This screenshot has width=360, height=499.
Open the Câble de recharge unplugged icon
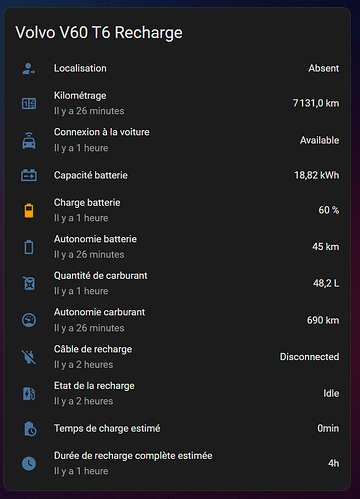[29, 357]
